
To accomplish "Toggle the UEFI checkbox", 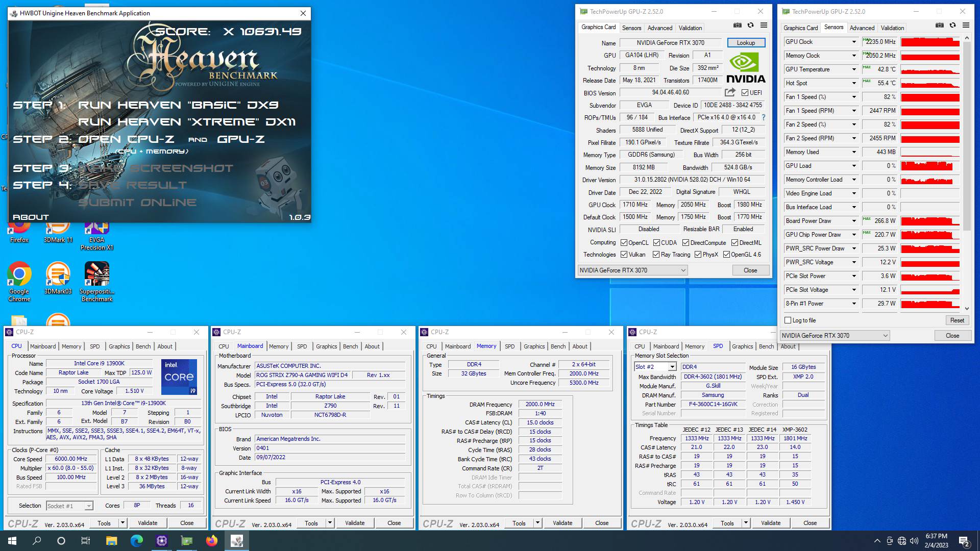I will pyautogui.click(x=745, y=92).
